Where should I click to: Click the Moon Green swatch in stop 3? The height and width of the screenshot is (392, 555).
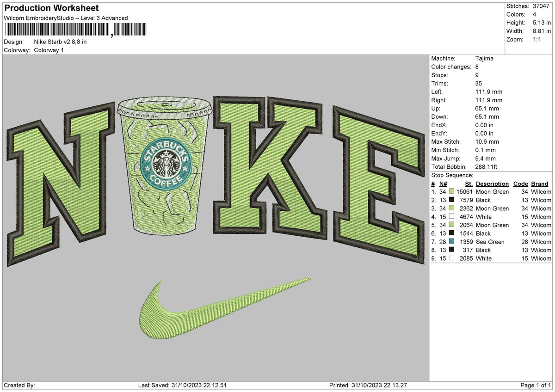(x=451, y=208)
